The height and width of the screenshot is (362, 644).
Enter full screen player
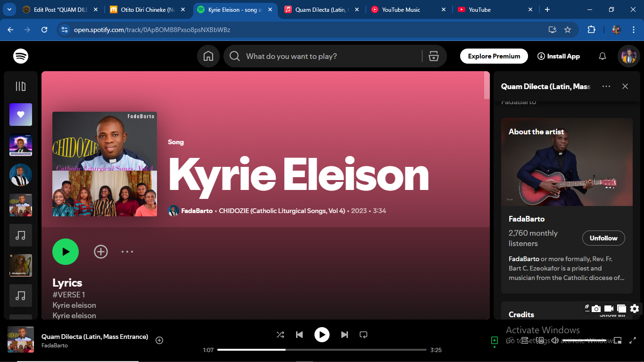633,340
